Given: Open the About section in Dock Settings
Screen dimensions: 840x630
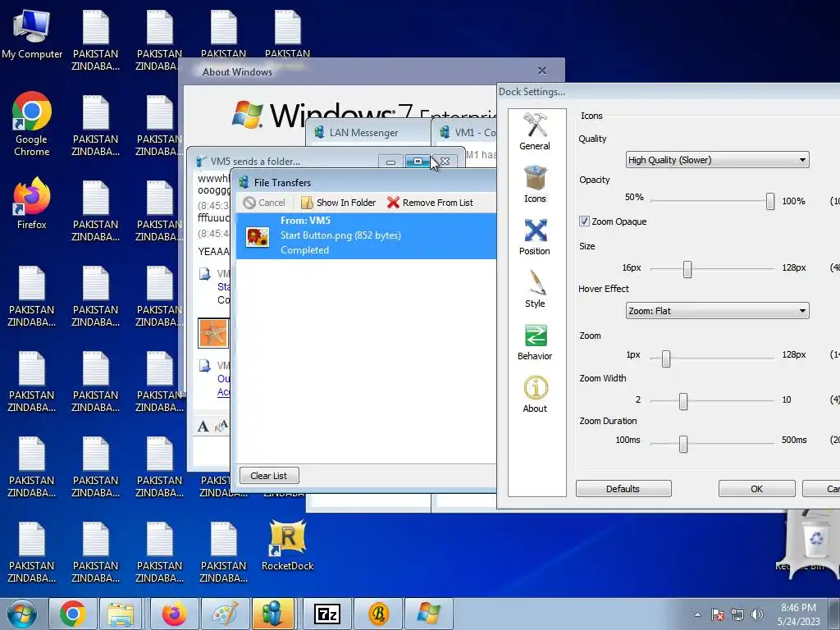Looking at the screenshot, I should click(x=535, y=395).
